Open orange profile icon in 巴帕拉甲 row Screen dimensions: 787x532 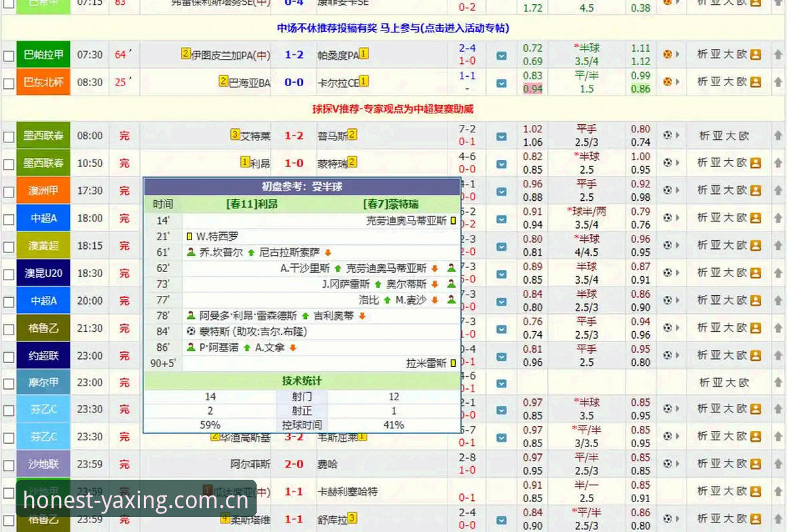755,55
